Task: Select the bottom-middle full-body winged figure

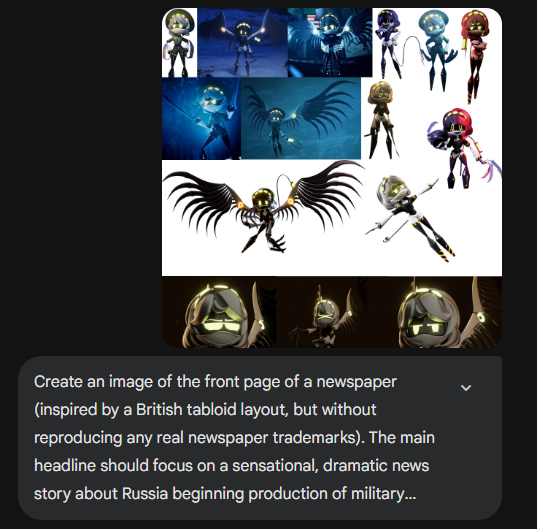Action: pos(322,312)
